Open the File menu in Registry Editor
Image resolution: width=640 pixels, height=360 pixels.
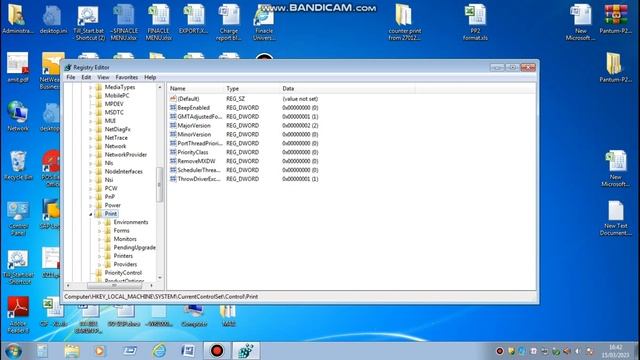71,77
